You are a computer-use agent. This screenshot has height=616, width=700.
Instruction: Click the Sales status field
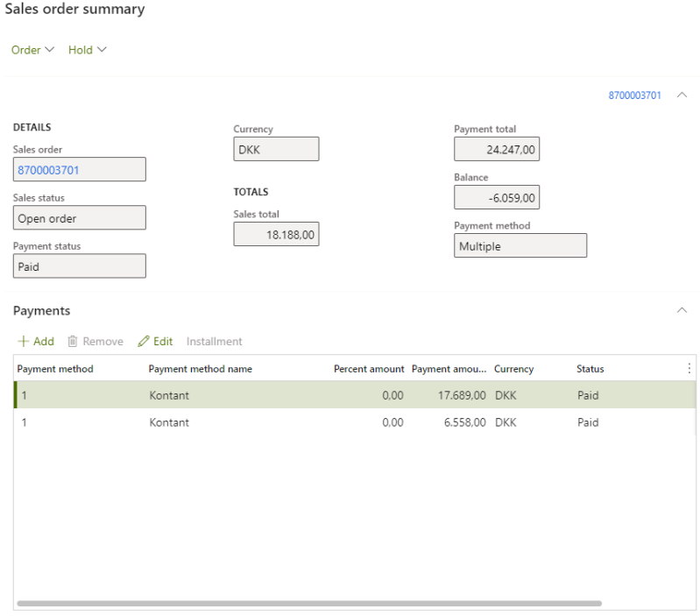pyautogui.click(x=79, y=218)
